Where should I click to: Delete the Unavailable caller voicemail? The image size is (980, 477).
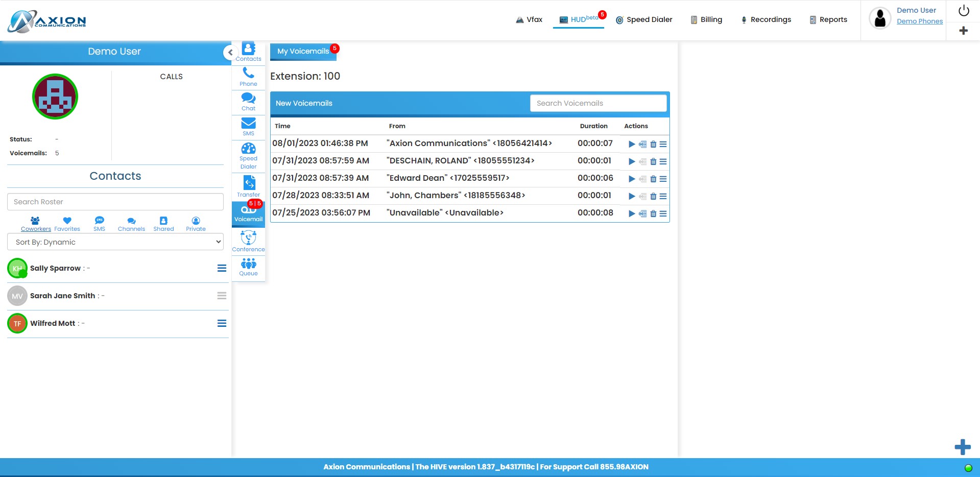(653, 214)
